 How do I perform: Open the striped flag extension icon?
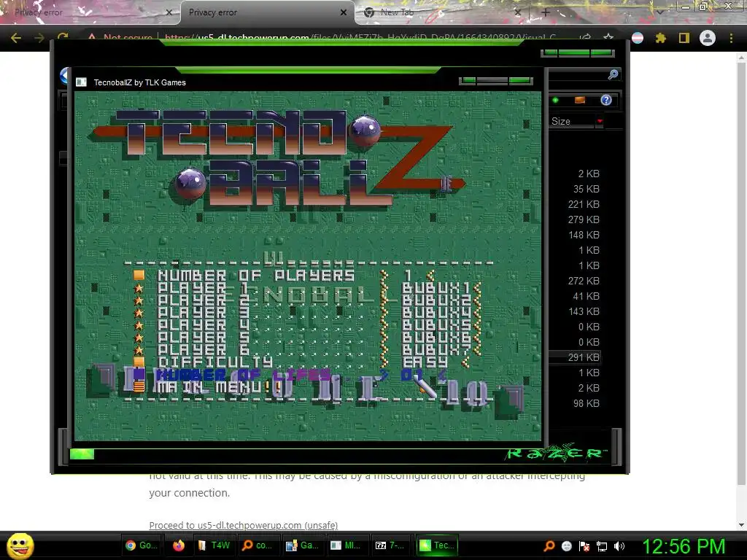pos(638,38)
